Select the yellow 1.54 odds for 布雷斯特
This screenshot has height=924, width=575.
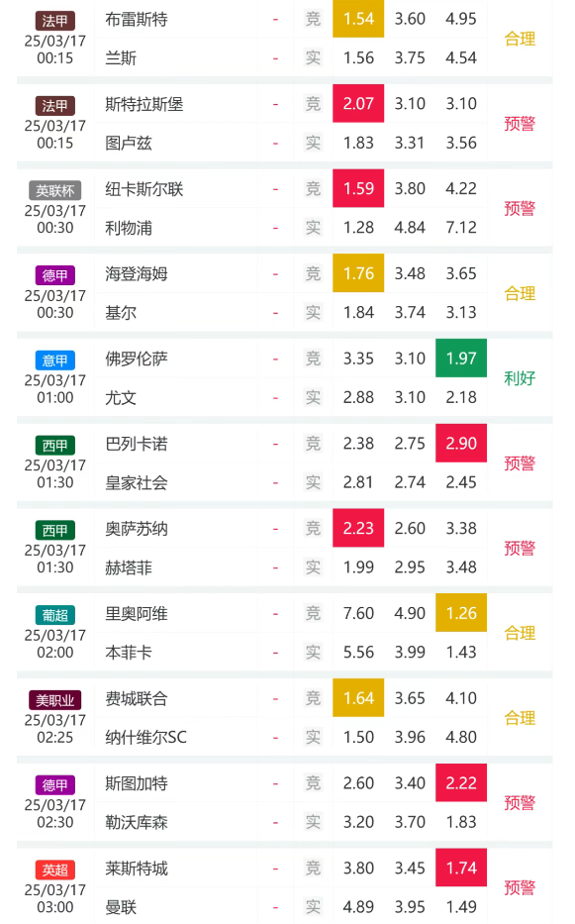358,19
